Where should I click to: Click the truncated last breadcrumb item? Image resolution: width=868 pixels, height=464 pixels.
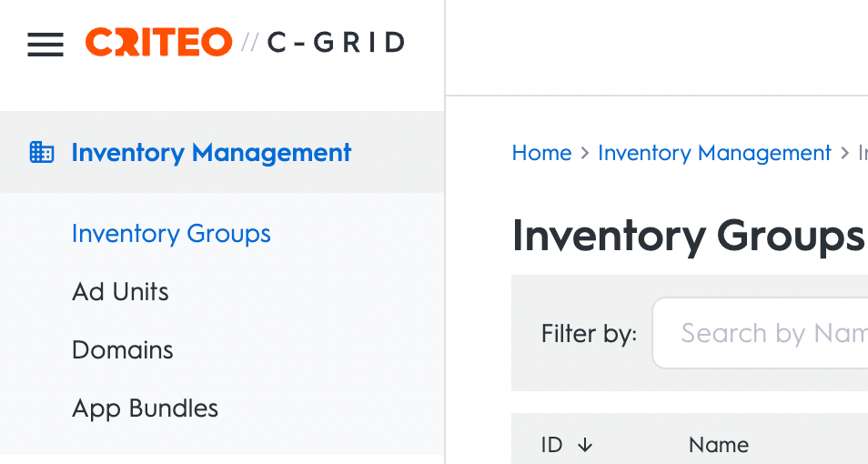point(862,153)
